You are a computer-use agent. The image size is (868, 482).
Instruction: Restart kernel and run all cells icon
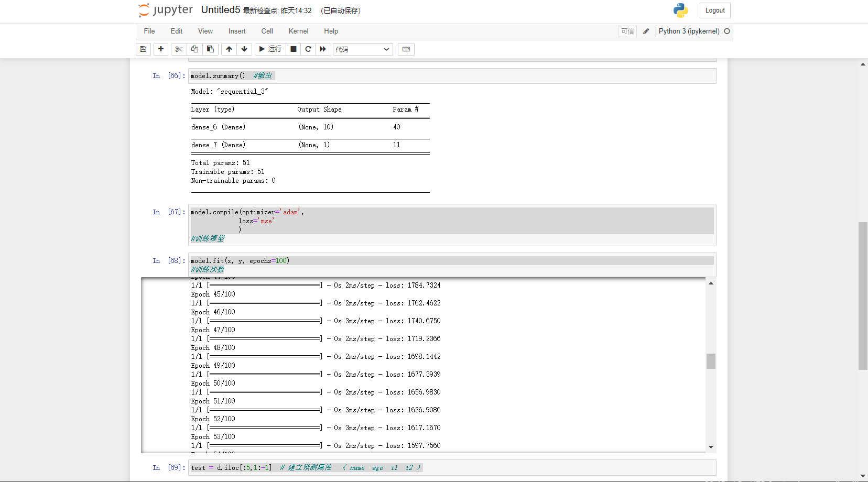323,49
